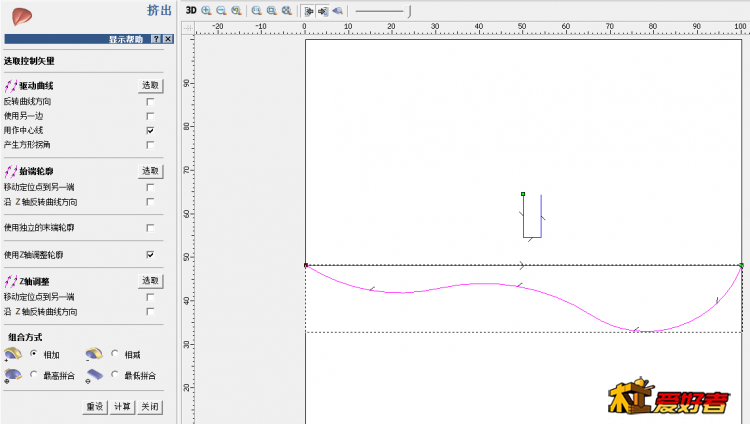This screenshot has height=424, width=750.
Task: Click the 始端轮廓 vector icon
Action: click(11, 171)
